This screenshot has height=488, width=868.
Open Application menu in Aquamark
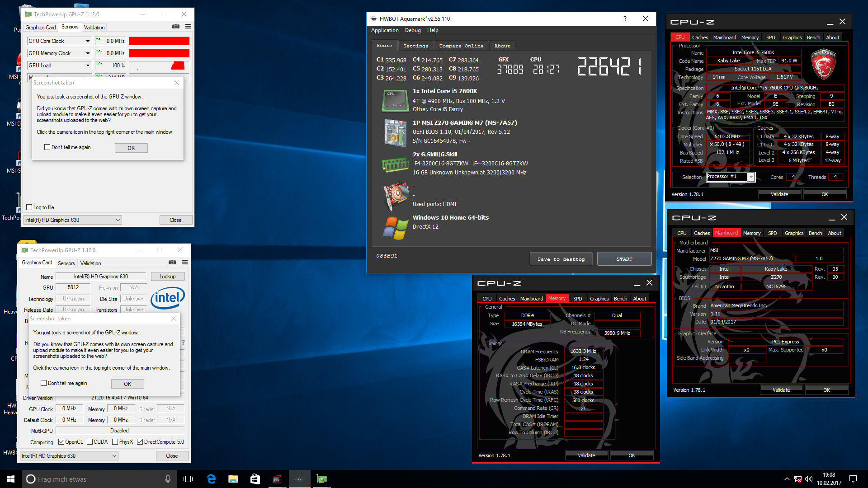[385, 30]
